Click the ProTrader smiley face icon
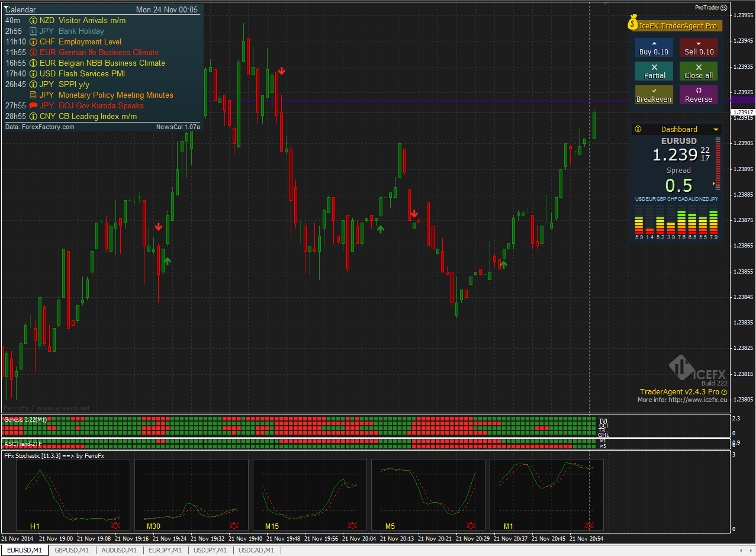The width and height of the screenshot is (756, 556). pyautogui.click(x=723, y=8)
